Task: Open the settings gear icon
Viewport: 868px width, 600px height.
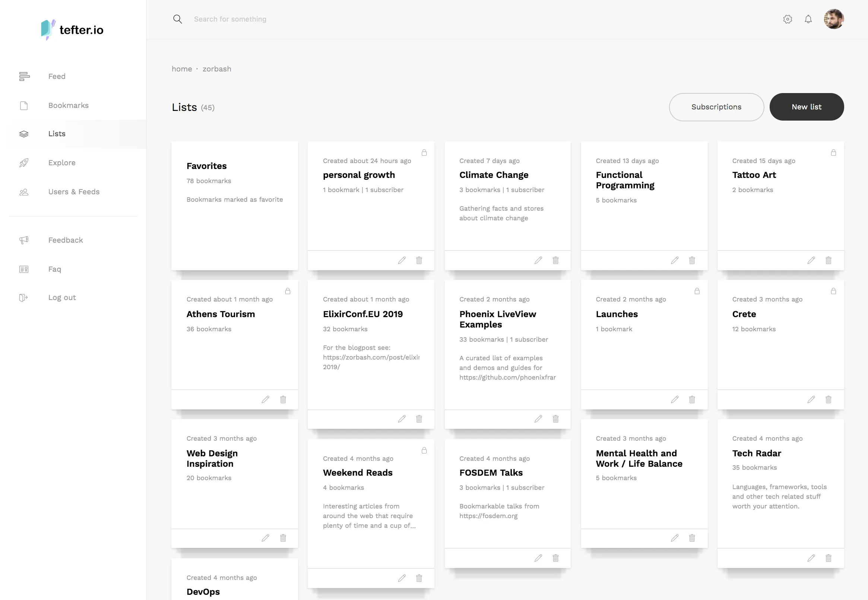Action: (x=788, y=19)
